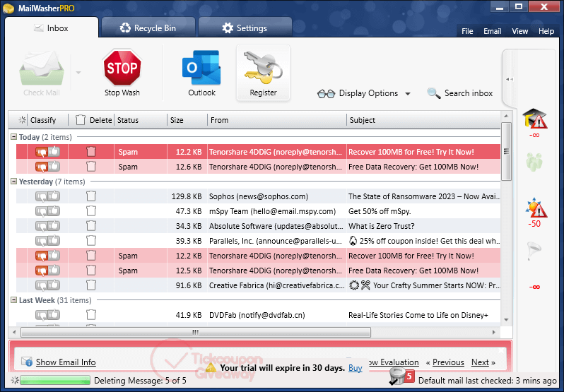Click thumbs icon for 12.6 KB Tenorshare spam
Image resolution: width=564 pixels, height=392 pixels.
(x=47, y=167)
